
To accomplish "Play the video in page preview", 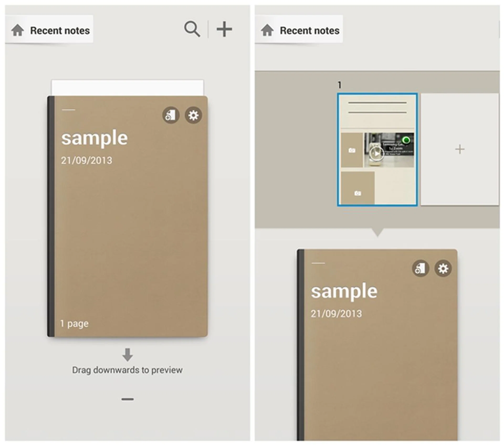I will [376, 153].
